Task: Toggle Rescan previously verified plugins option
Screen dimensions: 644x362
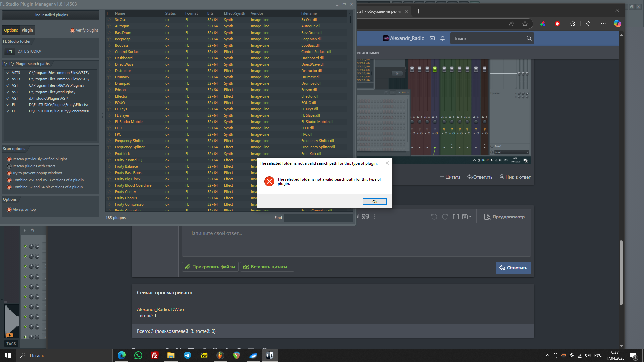Action: coord(9,159)
